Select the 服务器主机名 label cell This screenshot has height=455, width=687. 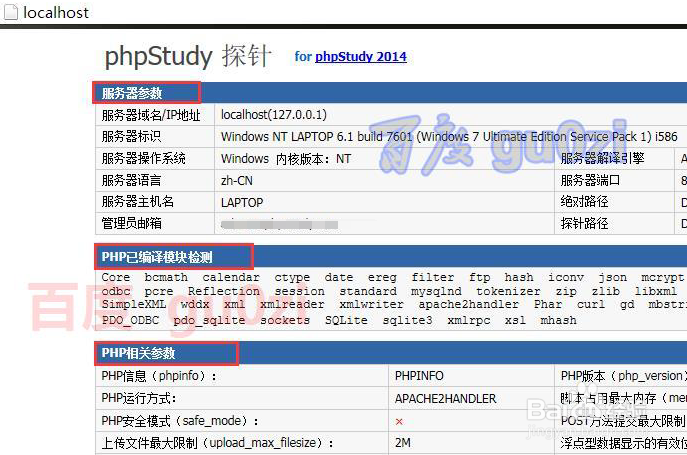tap(155, 202)
